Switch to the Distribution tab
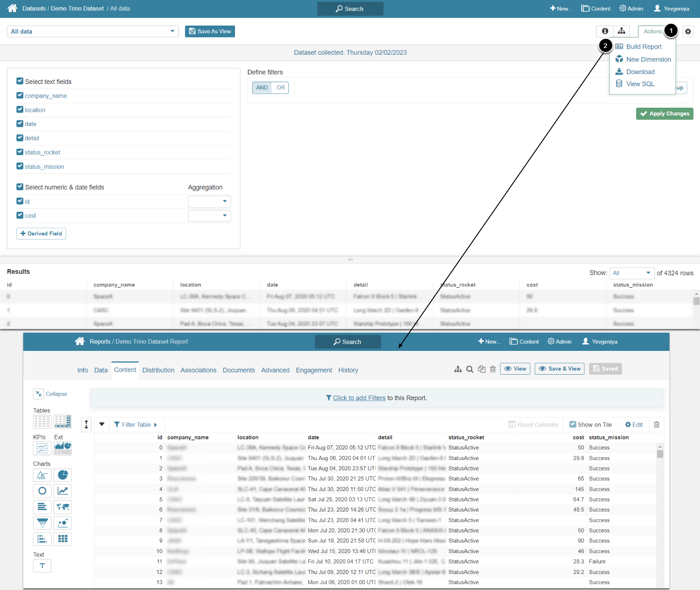The width and height of the screenshot is (700, 590). click(158, 370)
